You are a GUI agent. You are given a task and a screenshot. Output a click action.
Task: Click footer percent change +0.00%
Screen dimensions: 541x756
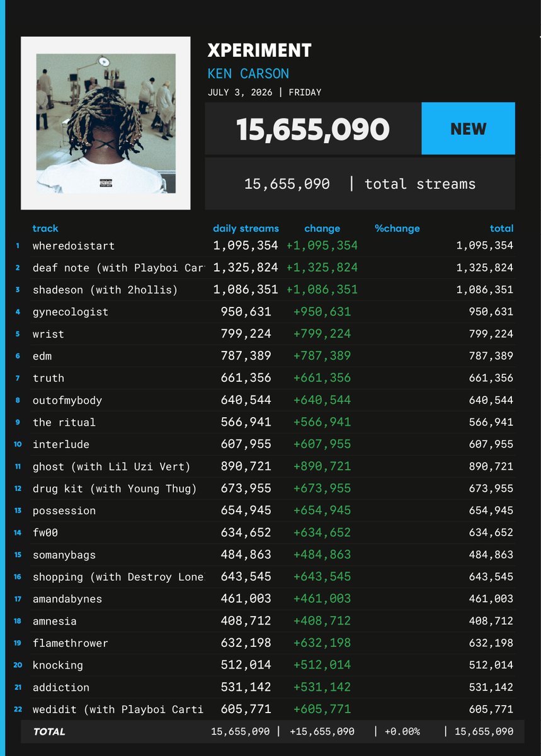click(x=402, y=732)
